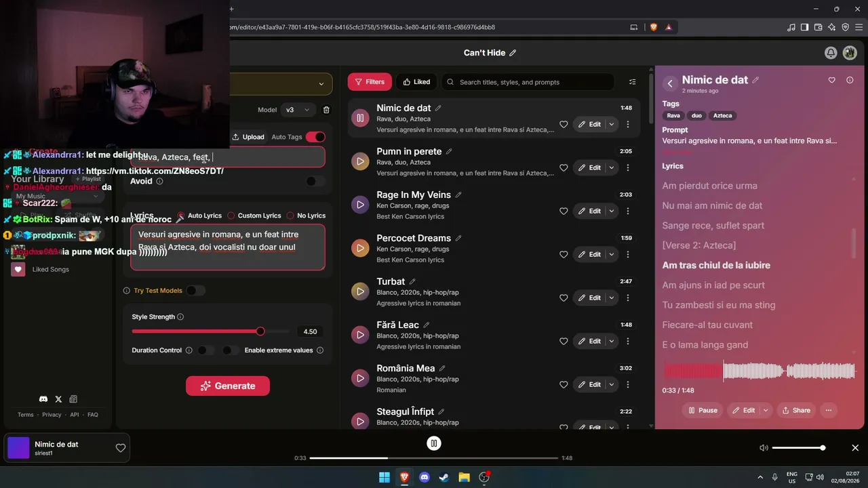
Task: Upload an audio file
Action: (248, 137)
